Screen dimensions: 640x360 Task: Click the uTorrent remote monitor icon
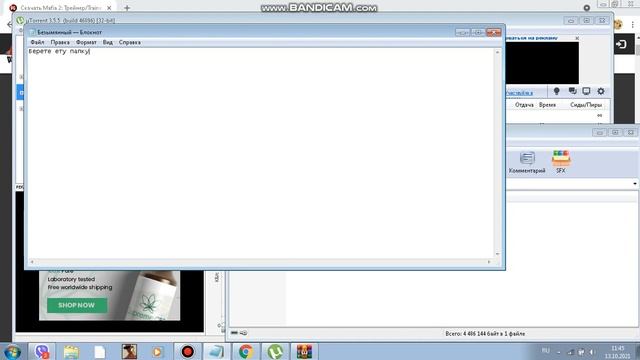(x=586, y=91)
